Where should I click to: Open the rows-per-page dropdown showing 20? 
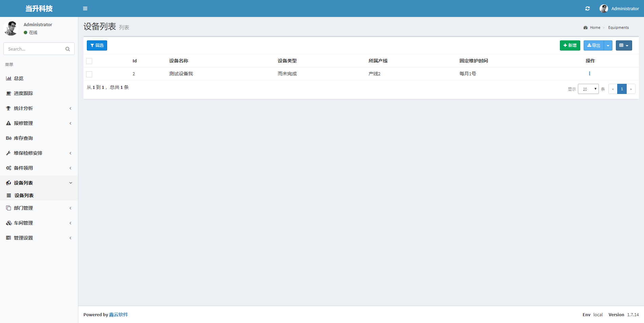(x=588, y=89)
